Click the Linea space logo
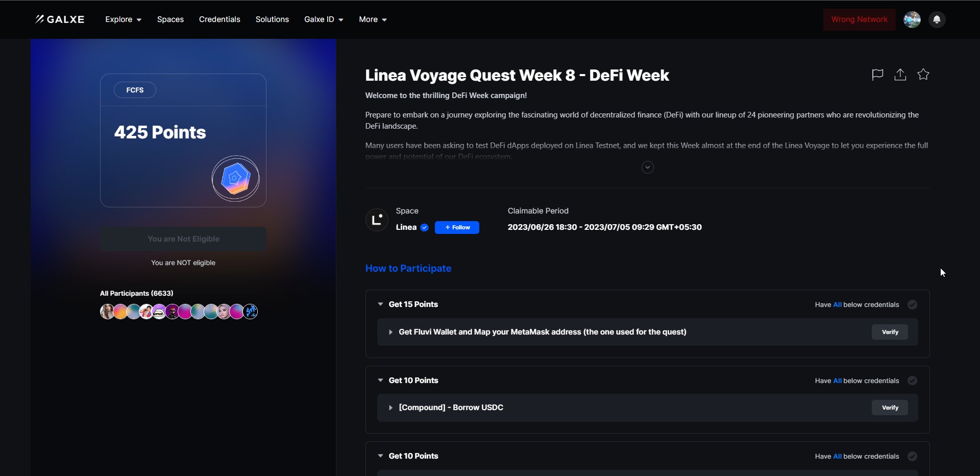Viewport: 980px width, 476px height. (377, 220)
